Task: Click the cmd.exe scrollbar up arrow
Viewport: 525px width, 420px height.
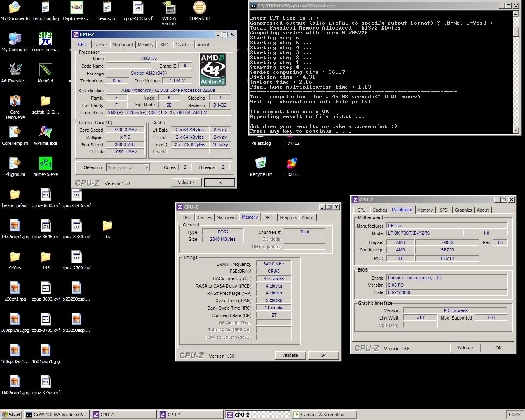Action: 516,13
